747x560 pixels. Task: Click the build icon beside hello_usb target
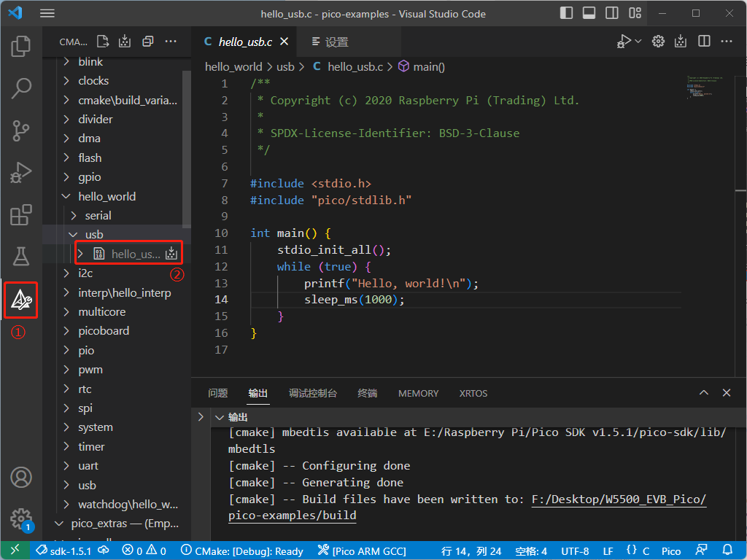pos(171,254)
